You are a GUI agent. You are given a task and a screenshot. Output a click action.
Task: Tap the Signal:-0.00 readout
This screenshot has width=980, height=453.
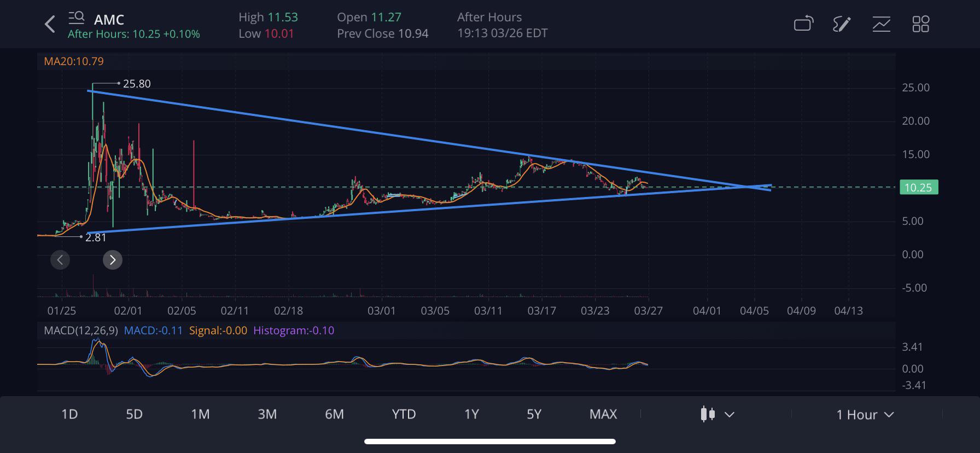[x=218, y=330]
